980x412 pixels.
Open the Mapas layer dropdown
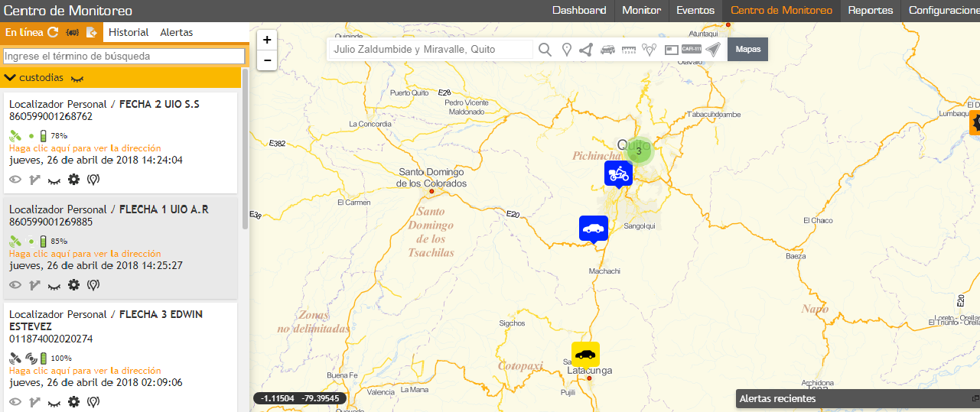pos(747,49)
